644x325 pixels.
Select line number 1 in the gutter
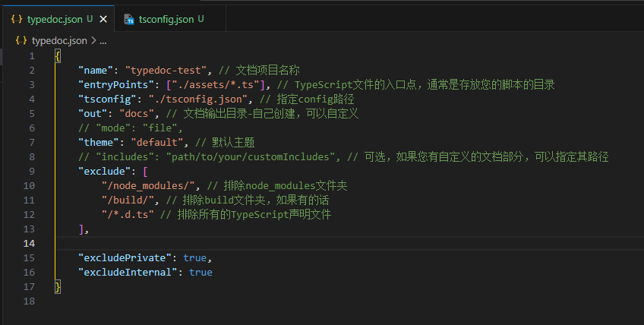(x=32, y=56)
